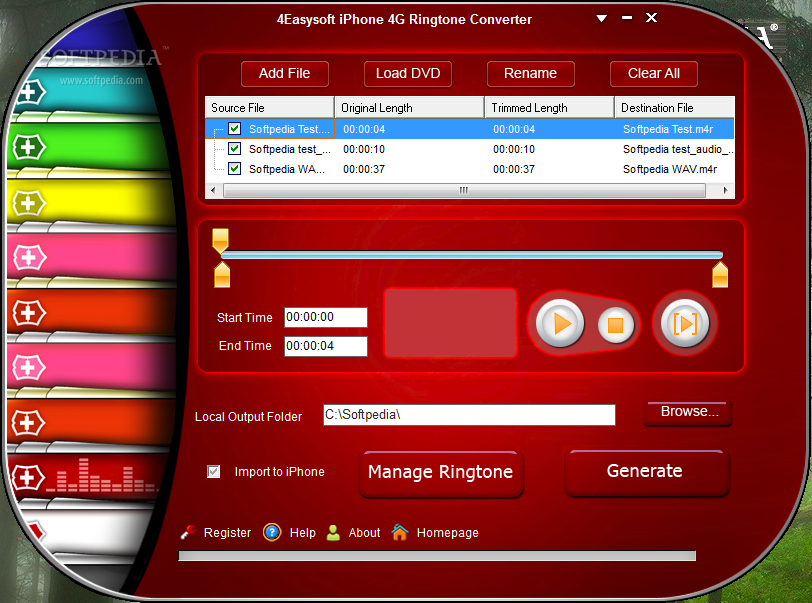Click the trim start lower-left marker
This screenshot has height=603, width=812.
tap(222, 275)
